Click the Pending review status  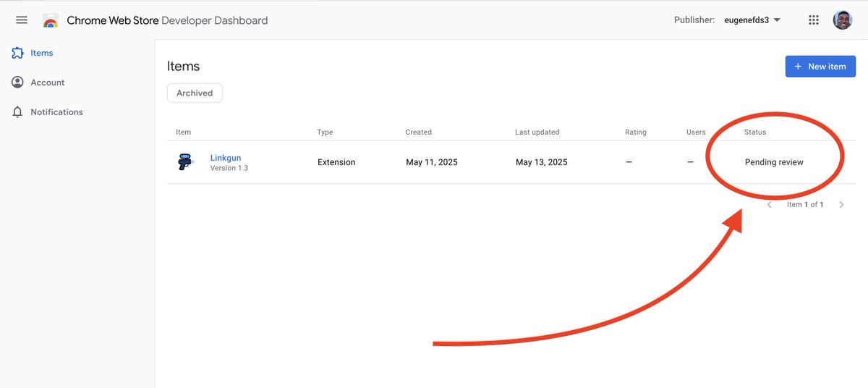click(774, 162)
